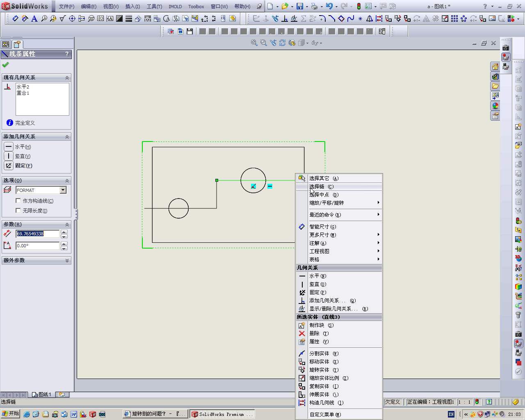Click the Undo arrow icon

click(329, 6)
